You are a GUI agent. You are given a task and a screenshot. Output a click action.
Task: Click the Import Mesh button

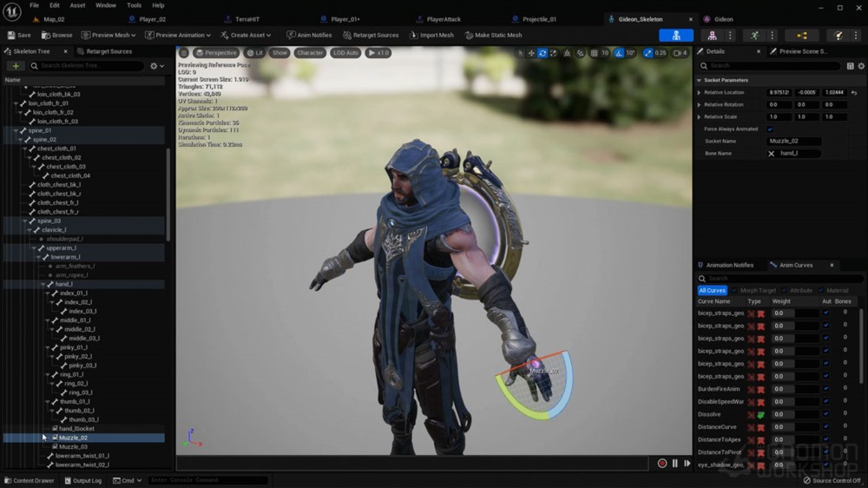tap(431, 35)
